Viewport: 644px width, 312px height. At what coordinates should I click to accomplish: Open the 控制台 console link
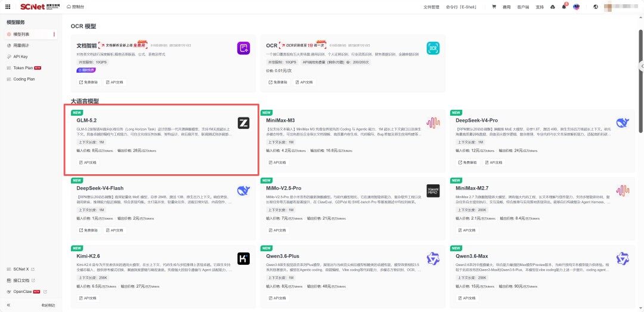tap(76, 7)
